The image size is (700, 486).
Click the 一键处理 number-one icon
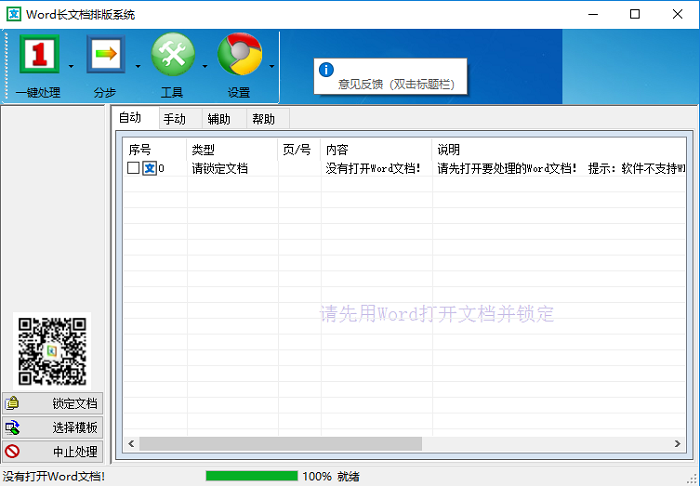39,54
